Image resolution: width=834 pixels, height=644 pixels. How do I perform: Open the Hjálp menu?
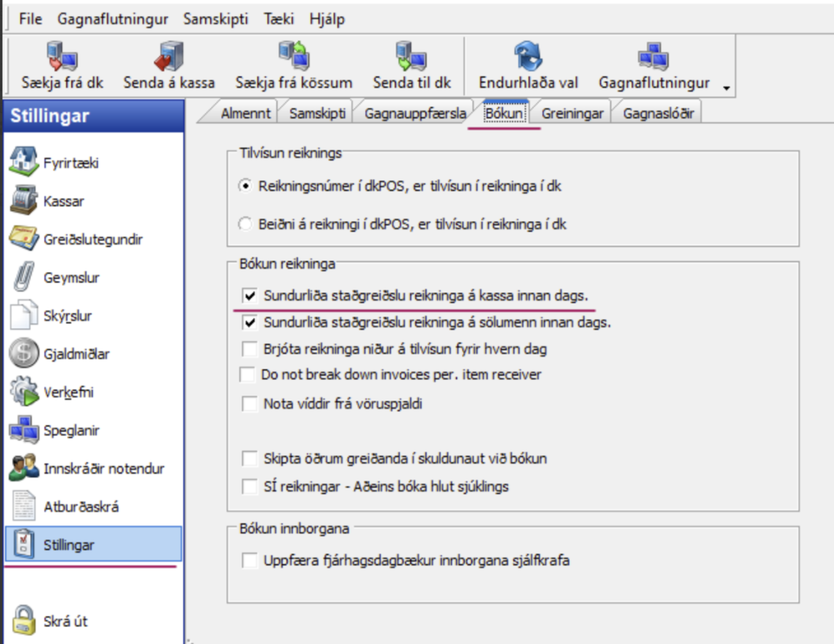pos(326,19)
